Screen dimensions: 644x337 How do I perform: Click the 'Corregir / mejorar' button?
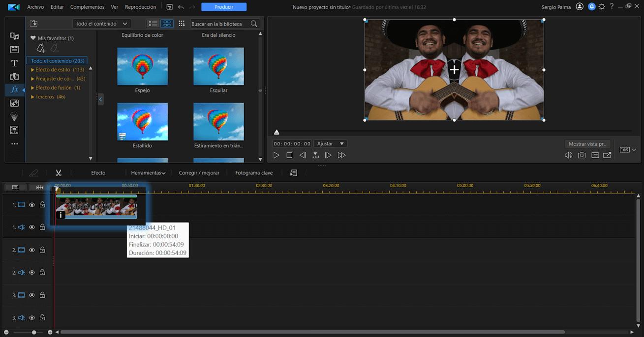click(x=199, y=173)
